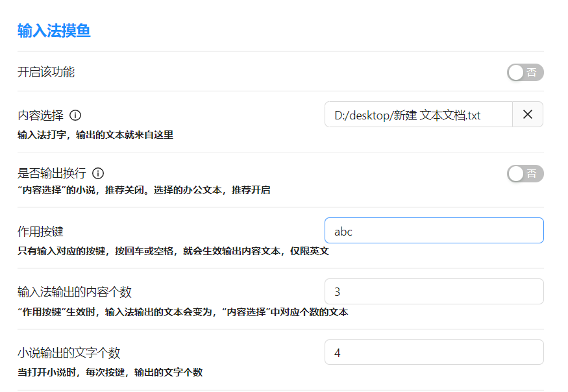
Task: Focus the 作用按键 input containing abc
Action: [434, 230]
